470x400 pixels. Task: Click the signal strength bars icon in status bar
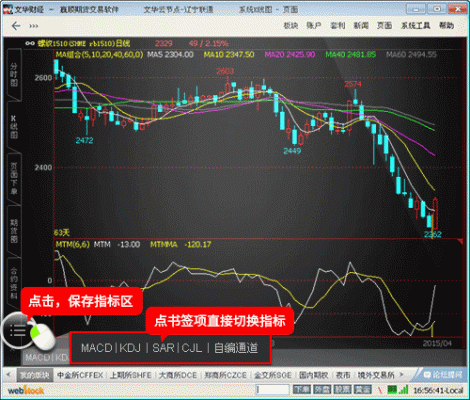(403, 389)
